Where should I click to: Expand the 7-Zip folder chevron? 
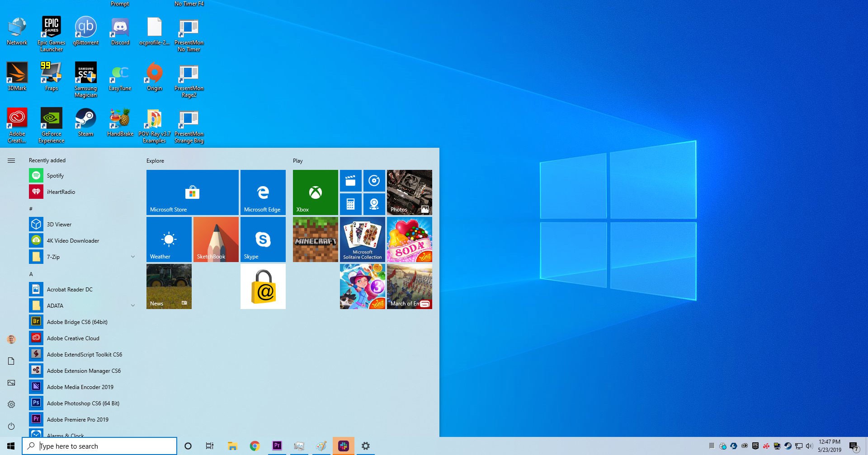point(133,257)
